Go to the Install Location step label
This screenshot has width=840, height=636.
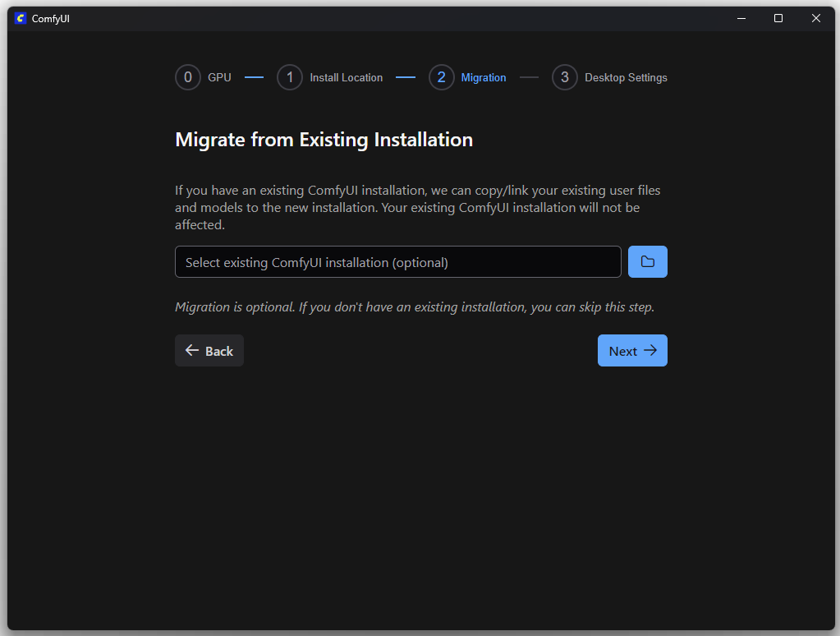(x=346, y=77)
